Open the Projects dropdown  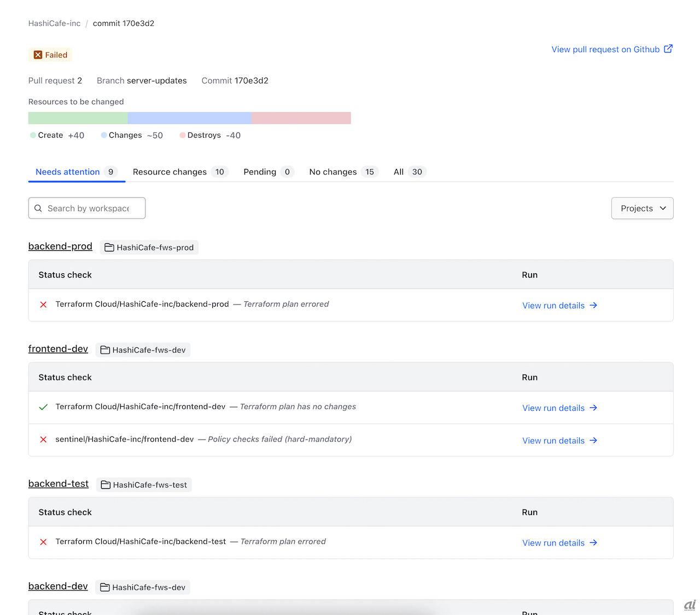642,208
